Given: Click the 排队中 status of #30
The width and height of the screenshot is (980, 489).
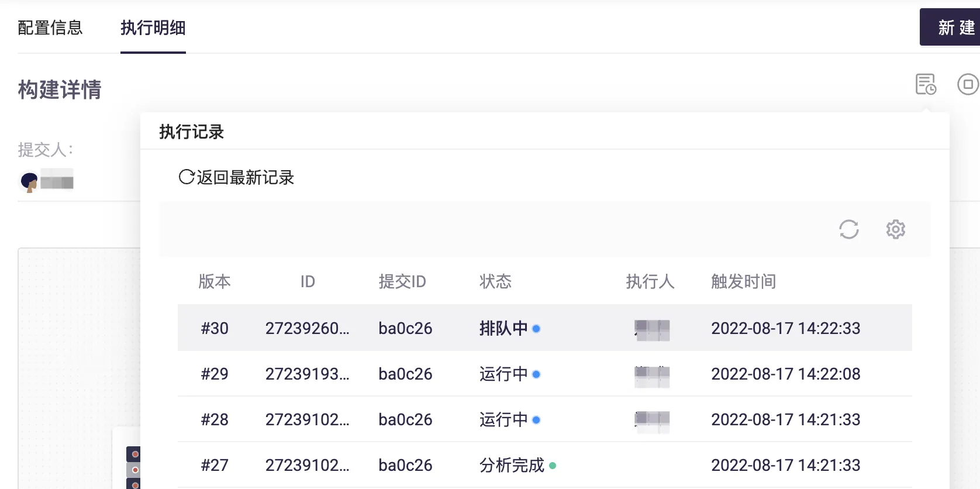Looking at the screenshot, I should (503, 328).
